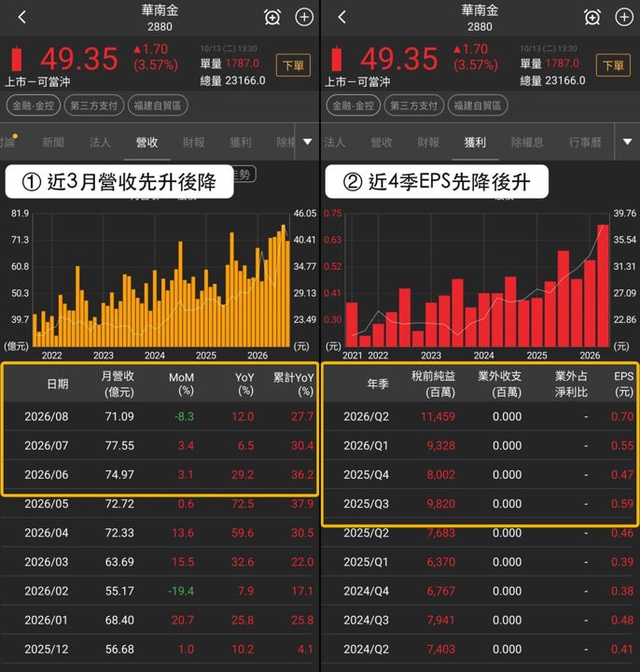
Task: Expand tab list dropdown in right panel
Action: pos(627,142)
